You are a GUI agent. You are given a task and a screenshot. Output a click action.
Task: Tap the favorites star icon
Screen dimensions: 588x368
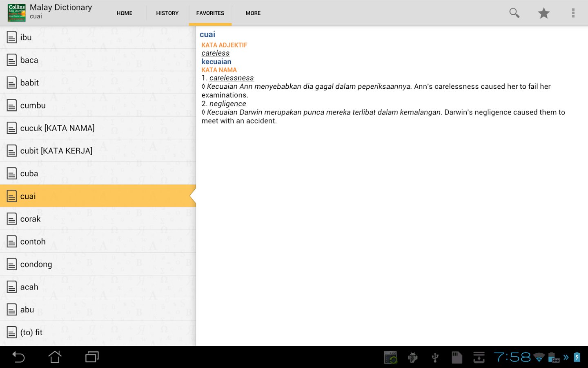(x=543, y=13)
